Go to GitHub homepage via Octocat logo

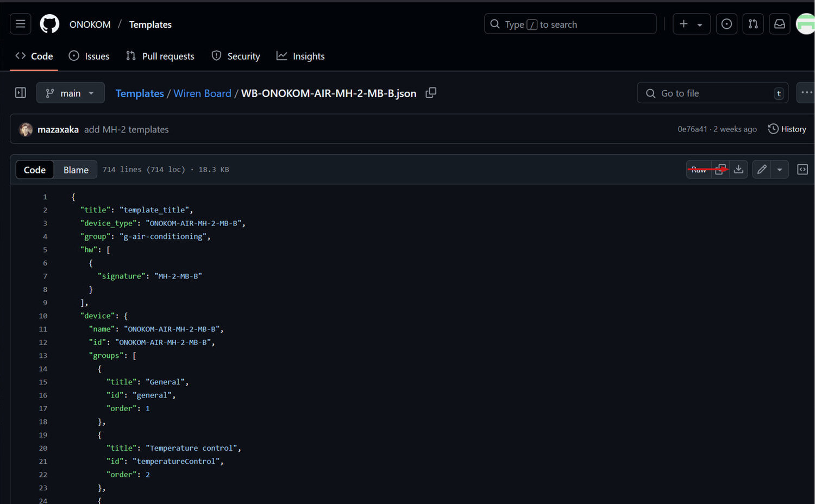[x=49, y=24]
